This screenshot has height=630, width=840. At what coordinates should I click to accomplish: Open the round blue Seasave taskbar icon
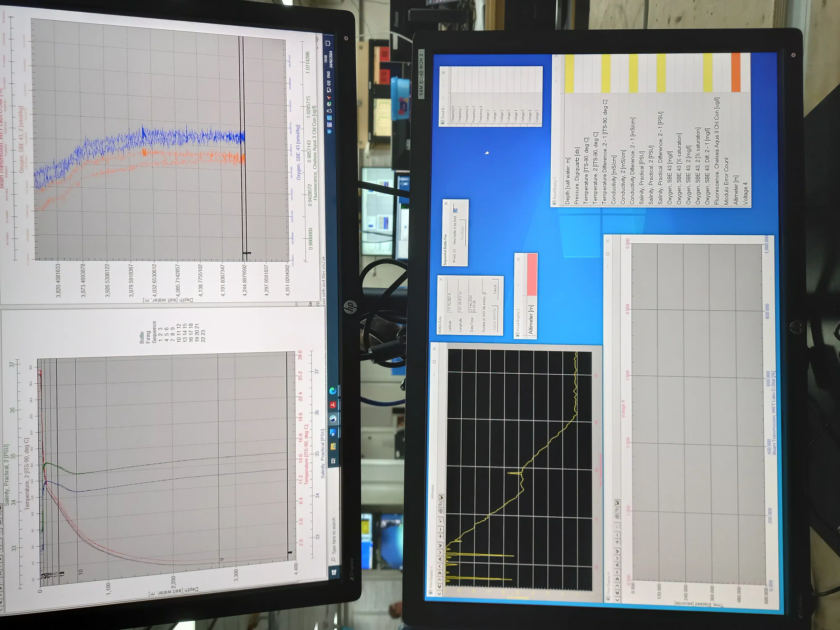click(x=333, y=419)
